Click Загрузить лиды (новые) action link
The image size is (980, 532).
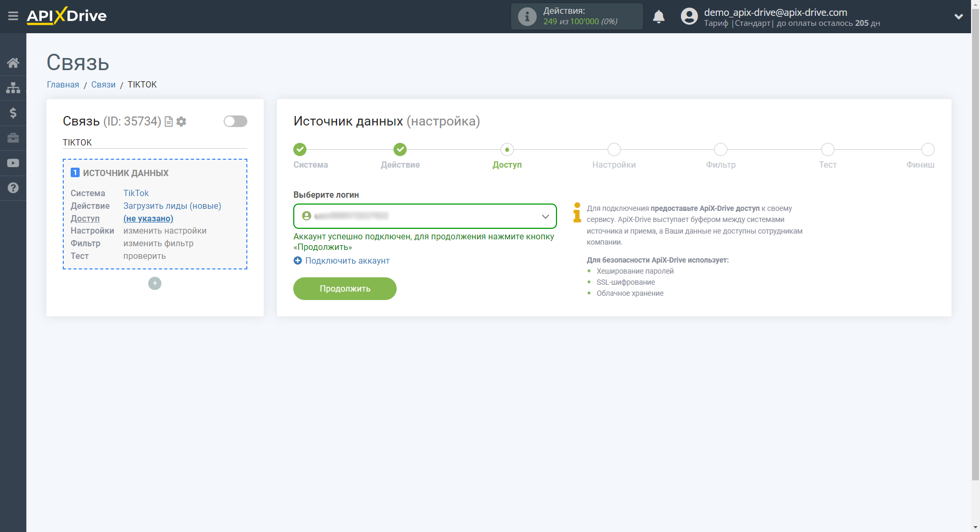[172, 206]
